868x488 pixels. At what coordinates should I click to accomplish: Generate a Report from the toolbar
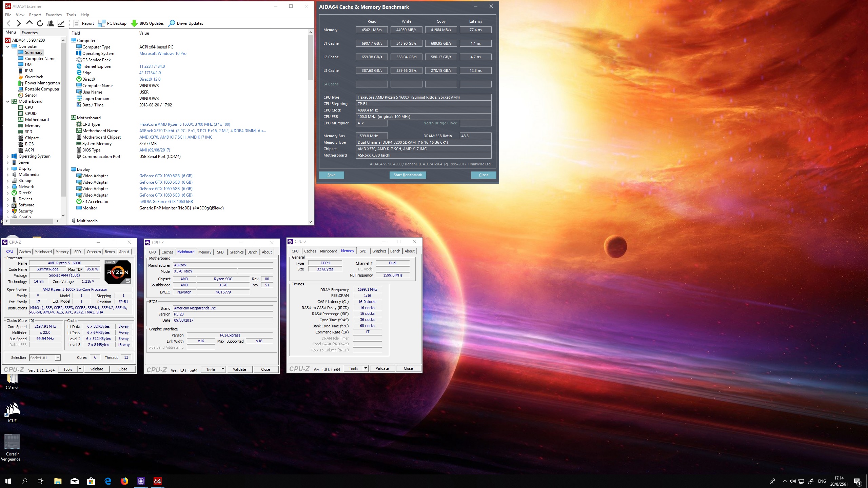tap(84, 23)
